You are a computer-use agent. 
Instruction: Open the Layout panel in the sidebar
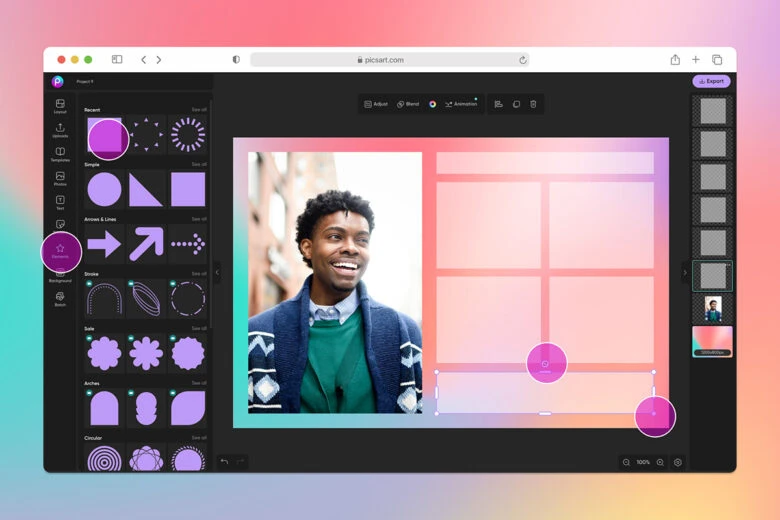[60, 105]
